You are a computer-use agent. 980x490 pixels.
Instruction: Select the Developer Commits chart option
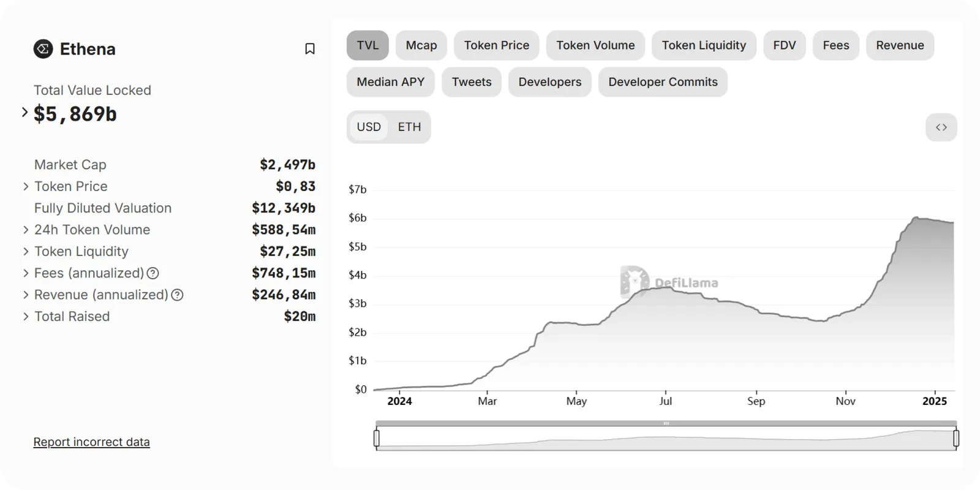(663, 82)
